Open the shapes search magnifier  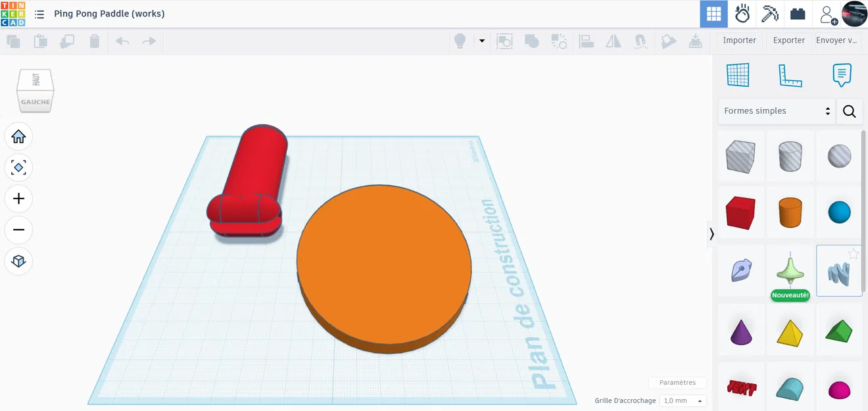pyautogui.click(x=849, y=111)
